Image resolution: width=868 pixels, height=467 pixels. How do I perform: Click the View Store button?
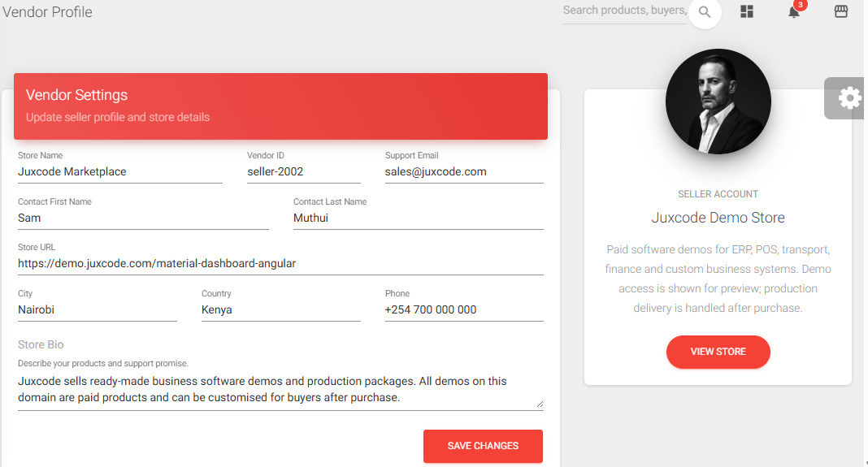(718, 352)
